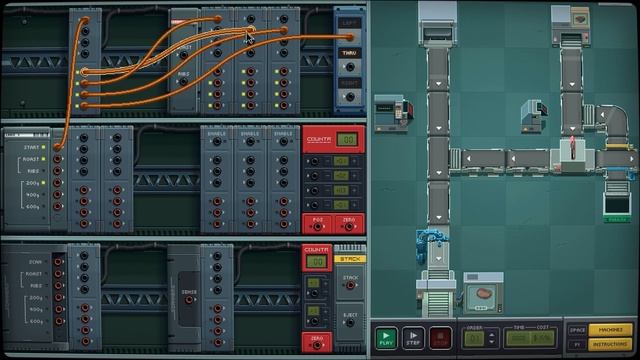
Task: Click the ROAST jack in the bottom rack
Action: click(58, 273)
